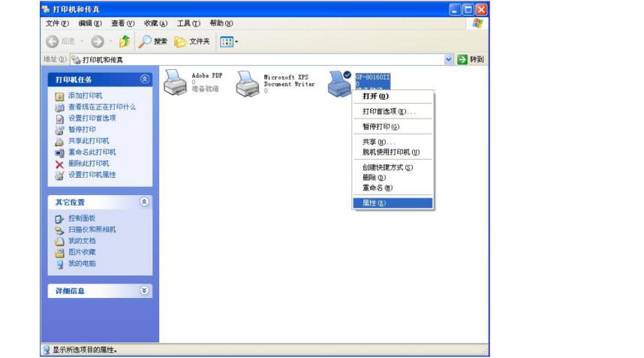Viewport: 644px width, 358px height.
Task: Click Scanners and Cameras link
Action: pyautogui.click(x=92, y=230)
